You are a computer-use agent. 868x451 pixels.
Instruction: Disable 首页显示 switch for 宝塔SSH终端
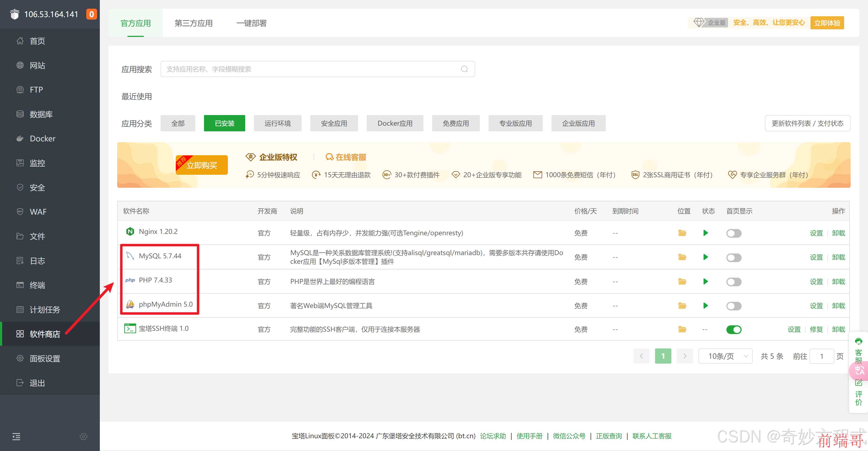[x=733, y=330]
